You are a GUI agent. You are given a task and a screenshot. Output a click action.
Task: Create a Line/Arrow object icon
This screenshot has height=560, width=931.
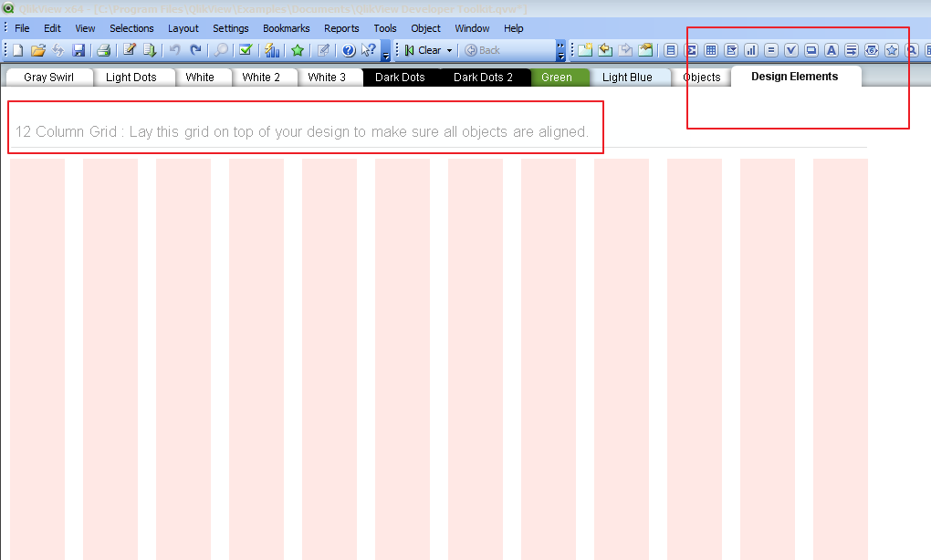coord(852,50)
